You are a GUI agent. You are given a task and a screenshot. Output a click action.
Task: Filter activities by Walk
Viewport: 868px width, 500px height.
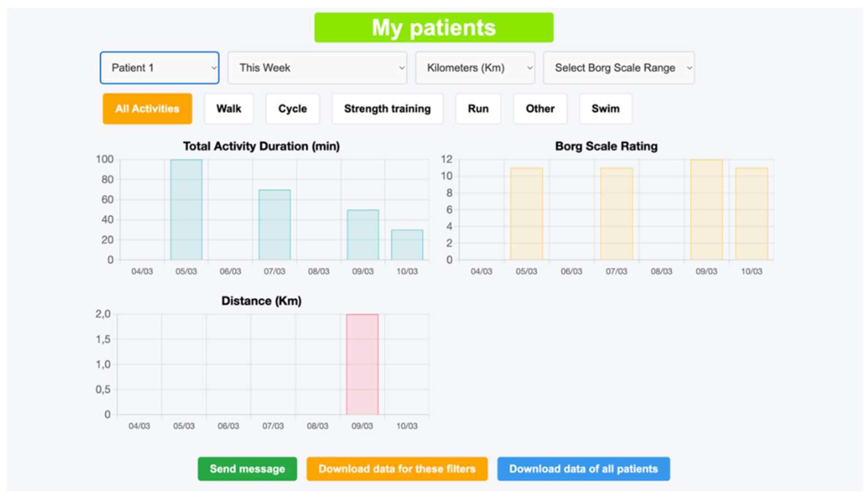coord(229,109)
